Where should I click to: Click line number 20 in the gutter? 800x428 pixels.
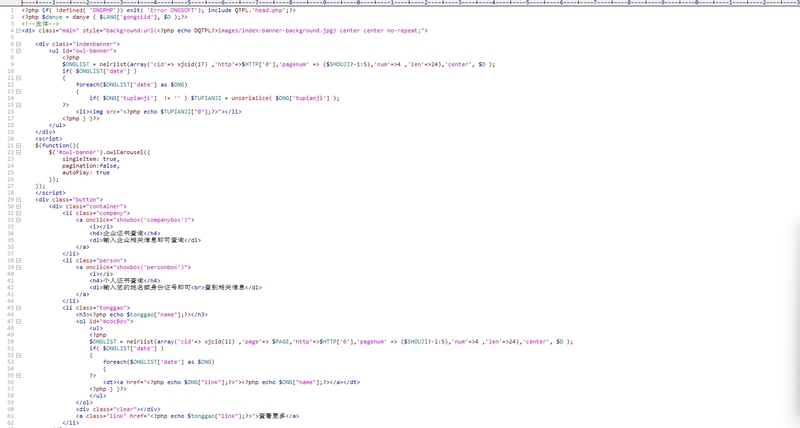point(11,139)
